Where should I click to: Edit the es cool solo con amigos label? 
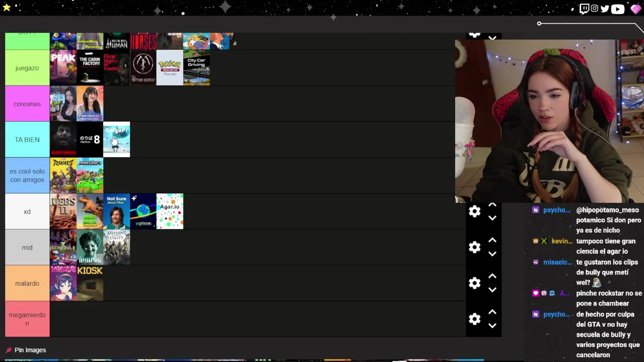[27, 175]
